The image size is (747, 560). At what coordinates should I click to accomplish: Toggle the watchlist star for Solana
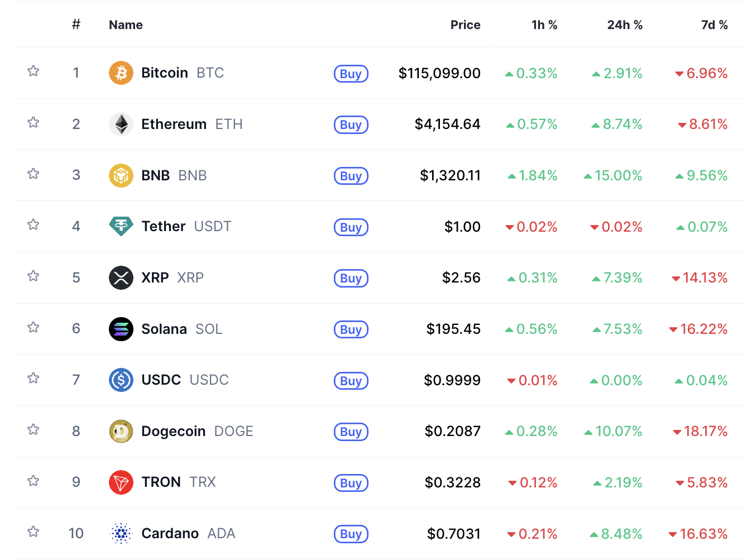click(33, 327)
